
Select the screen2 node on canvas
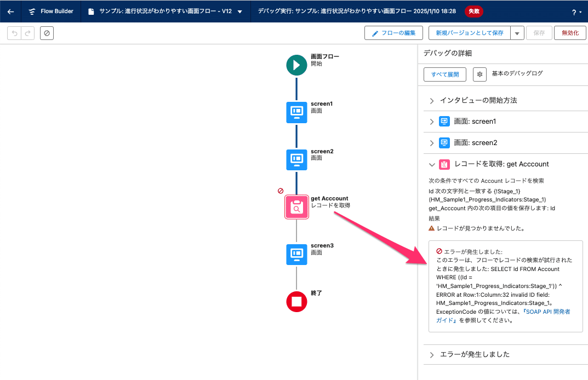296,160
